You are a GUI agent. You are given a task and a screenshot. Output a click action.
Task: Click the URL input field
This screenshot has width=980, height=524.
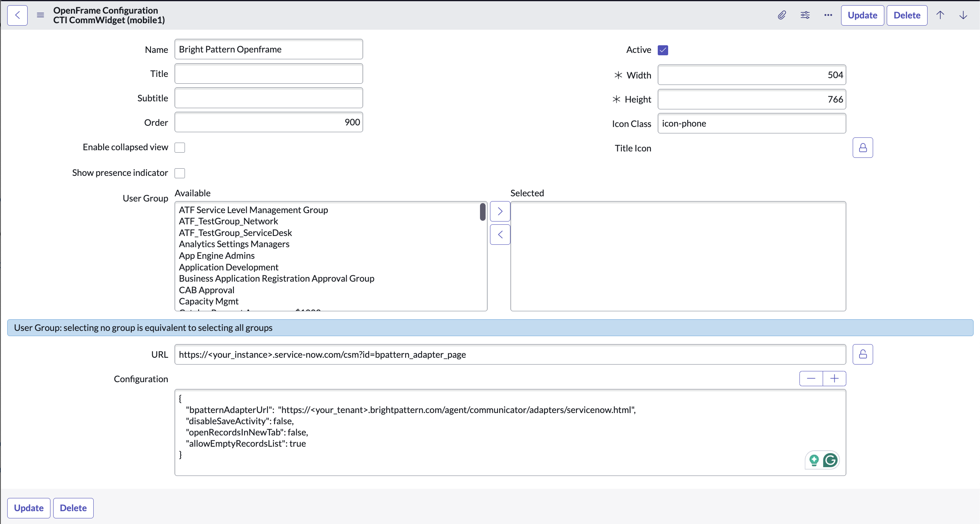(510, 355)
